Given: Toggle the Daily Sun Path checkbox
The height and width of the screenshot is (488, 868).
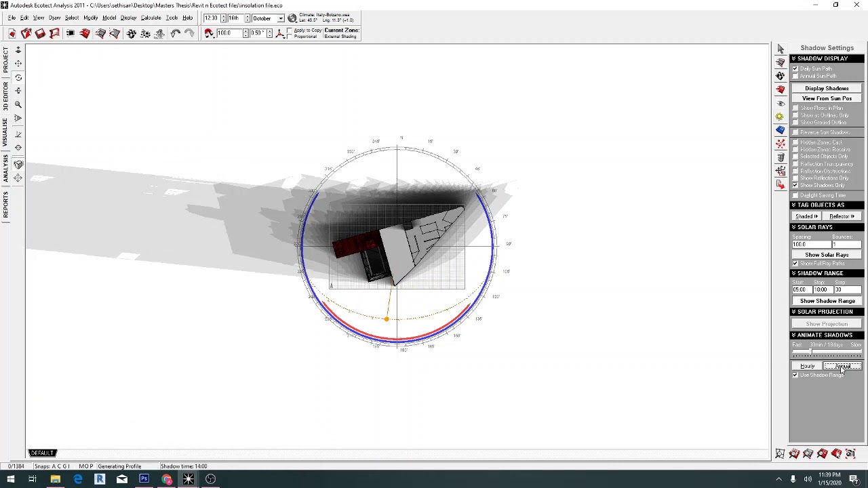Looking at the screenshot, I should 795,69.
